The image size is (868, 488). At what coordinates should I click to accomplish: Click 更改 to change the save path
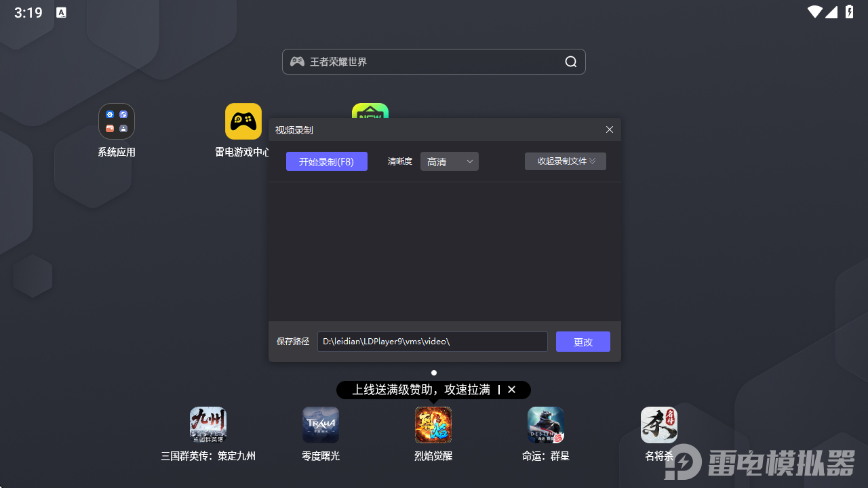(x=583, y=342)
